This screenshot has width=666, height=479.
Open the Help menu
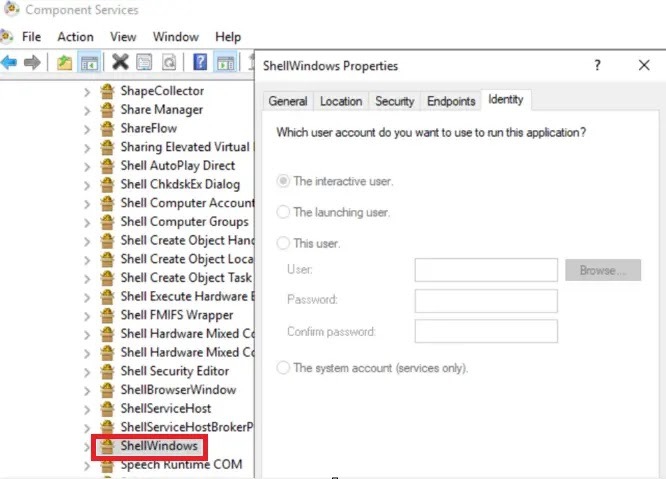point(228,37)
